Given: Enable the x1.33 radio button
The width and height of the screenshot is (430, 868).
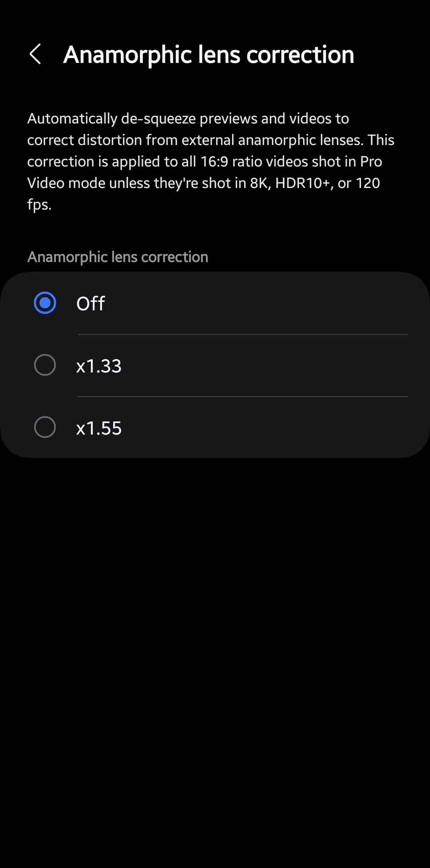Looking at the screenshot, I should pos(45,365).
